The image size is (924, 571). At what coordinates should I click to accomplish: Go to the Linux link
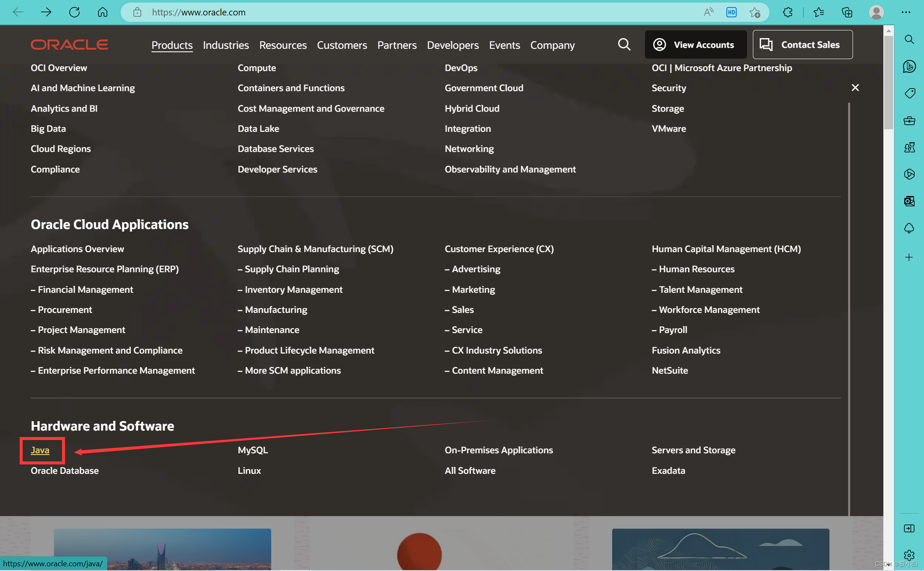tap(249, 470)
